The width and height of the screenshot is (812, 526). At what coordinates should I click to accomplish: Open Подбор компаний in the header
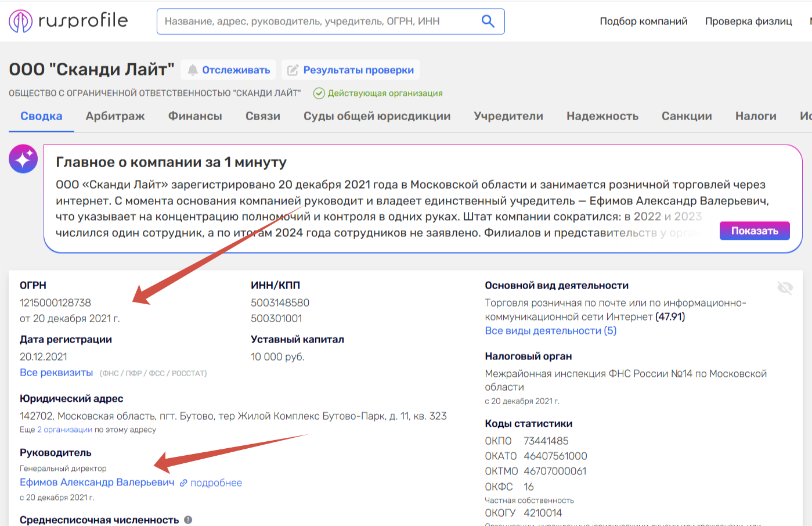pos(644,21)
